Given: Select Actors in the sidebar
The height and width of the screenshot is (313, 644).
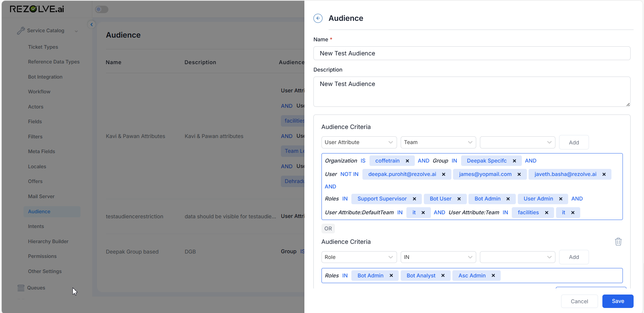Looking at the screenshot, I should pyautogui.click(x=36, y=107).
